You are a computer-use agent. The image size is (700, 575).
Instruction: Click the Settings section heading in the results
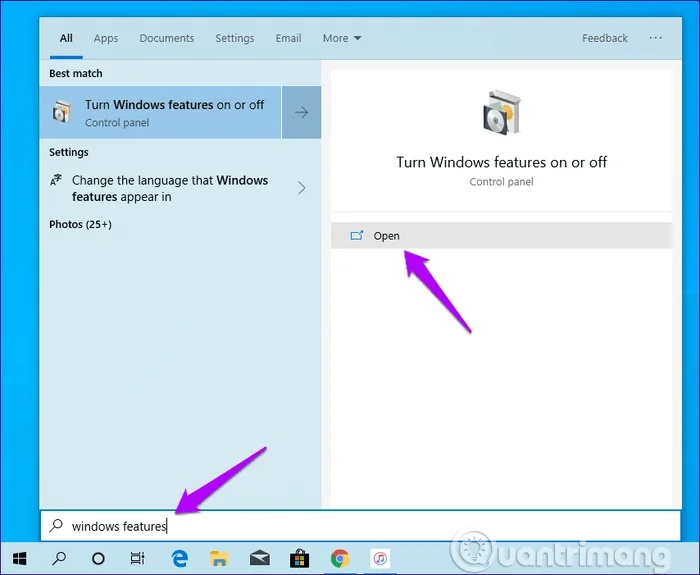69,152
